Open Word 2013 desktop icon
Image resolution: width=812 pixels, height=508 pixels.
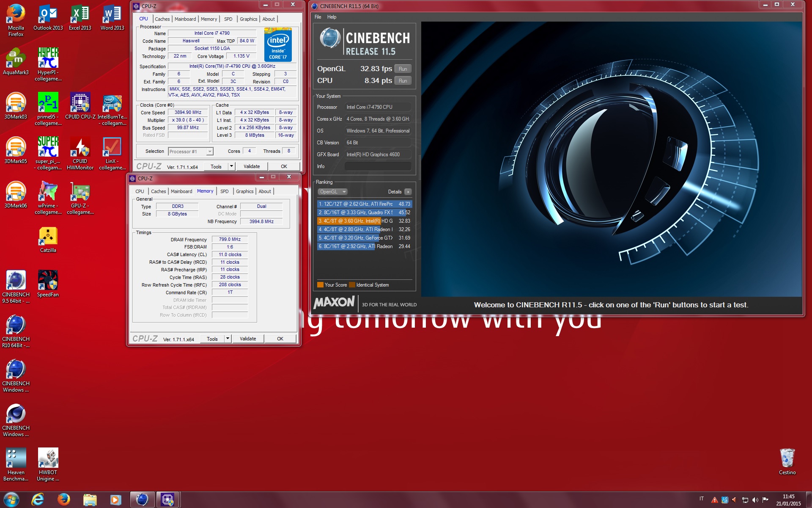(x=112, y=17)
